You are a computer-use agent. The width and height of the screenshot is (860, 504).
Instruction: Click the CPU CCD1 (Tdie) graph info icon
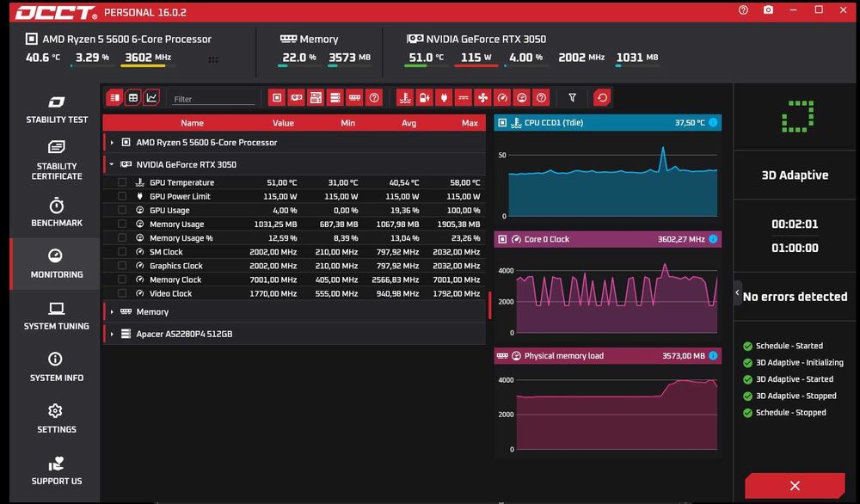[x=713, y=123]
